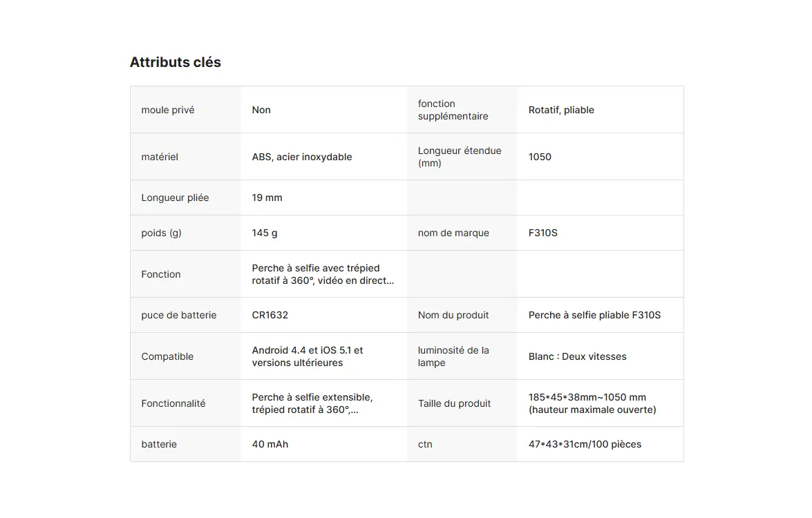Click the 40 mAh battery value
Viewport: 812px width, 518px height.
270,444
